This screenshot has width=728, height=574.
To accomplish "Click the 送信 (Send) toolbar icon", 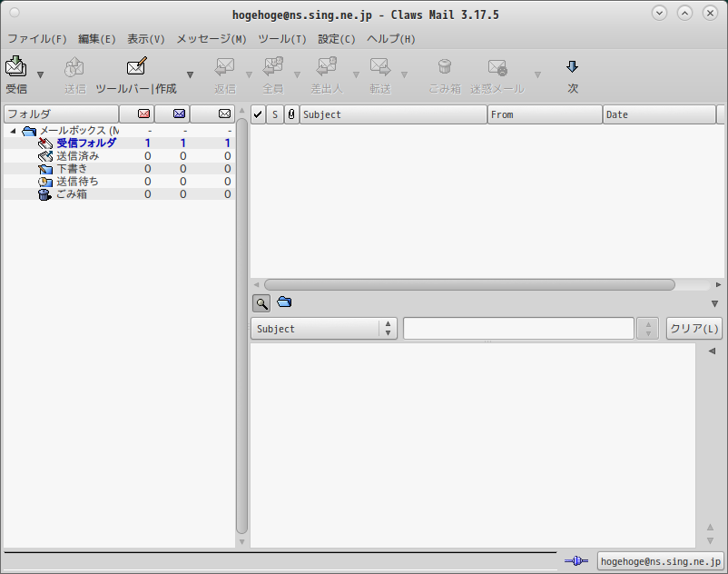I will tap(74, 68).
